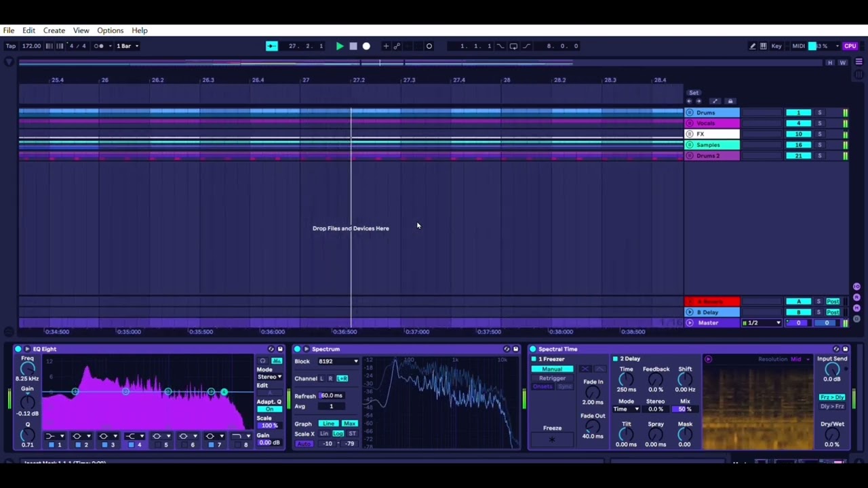Open the Options menu
This screenshot has height=488, width=868.
(110, 30)
